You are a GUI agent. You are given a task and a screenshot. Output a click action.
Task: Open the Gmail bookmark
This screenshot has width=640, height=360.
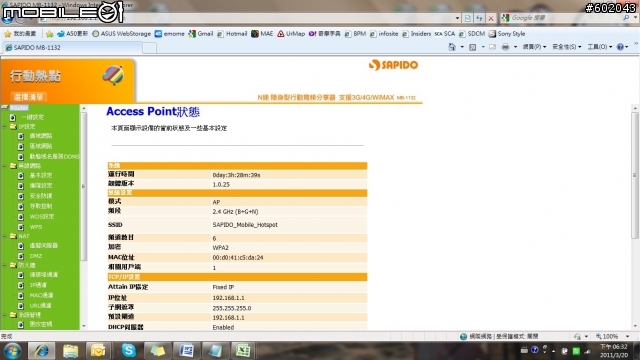click(x=201, y=34)
